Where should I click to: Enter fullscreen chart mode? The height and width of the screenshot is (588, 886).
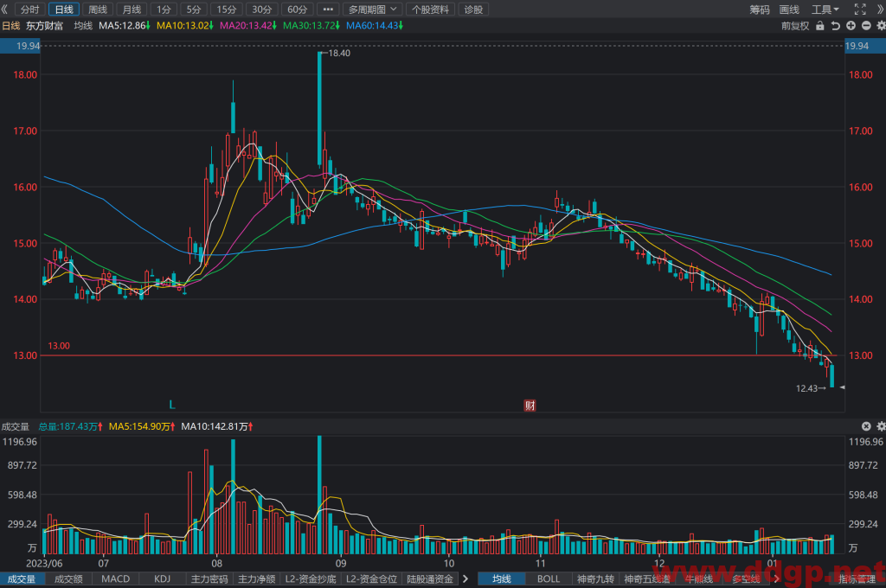tap(860, 9)
